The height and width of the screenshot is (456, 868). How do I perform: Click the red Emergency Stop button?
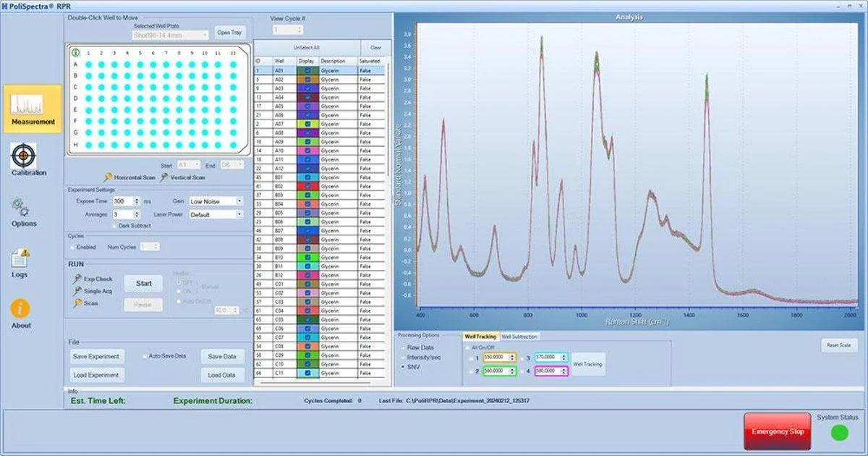[x=777, y=431]
